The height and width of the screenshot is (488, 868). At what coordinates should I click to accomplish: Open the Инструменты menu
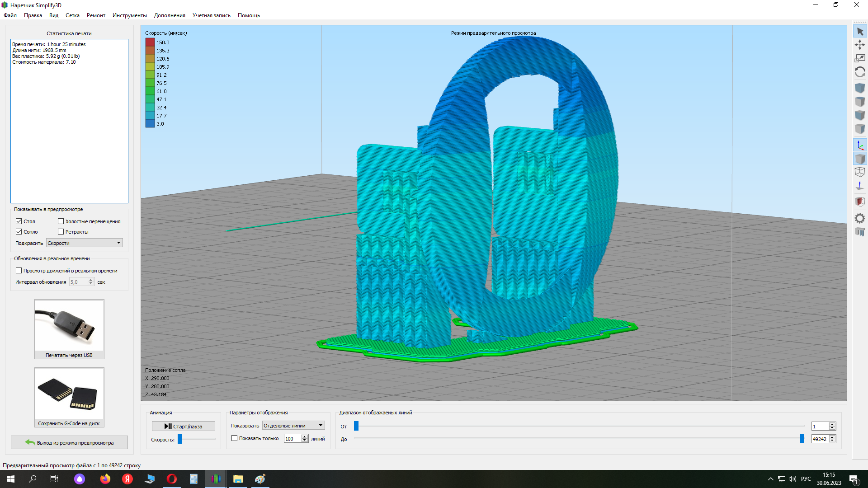(x=129, y=15)
